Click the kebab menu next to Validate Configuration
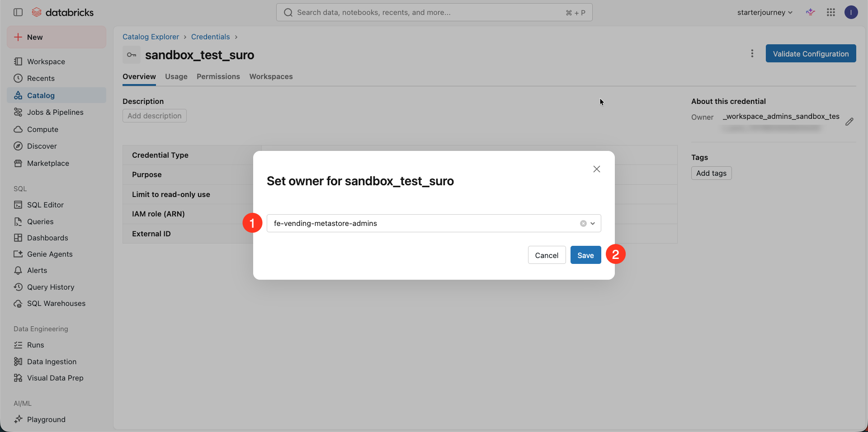The height and width of the screenshot is (432, 868). (x=752, y=53)
